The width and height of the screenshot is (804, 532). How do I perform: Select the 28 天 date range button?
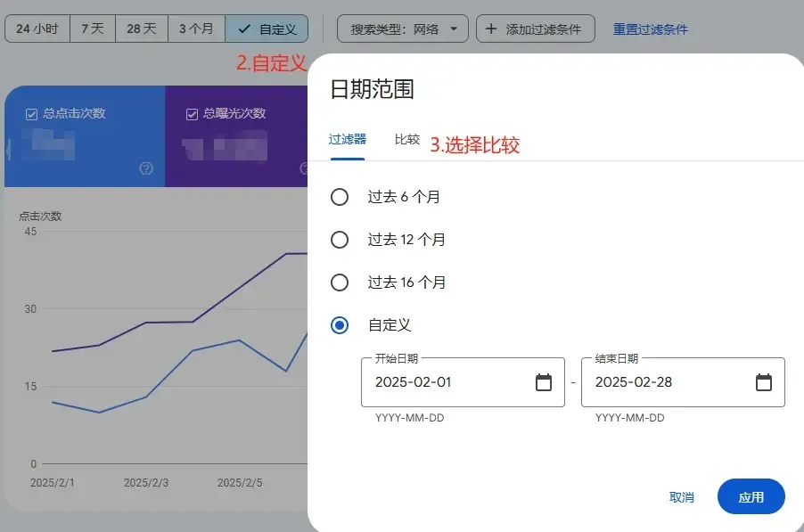point(141,28)
